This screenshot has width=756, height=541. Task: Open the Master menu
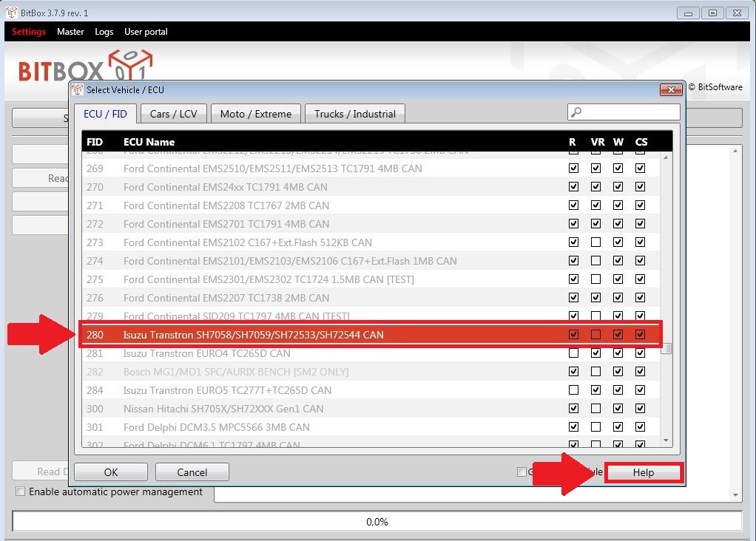point(70,32)
